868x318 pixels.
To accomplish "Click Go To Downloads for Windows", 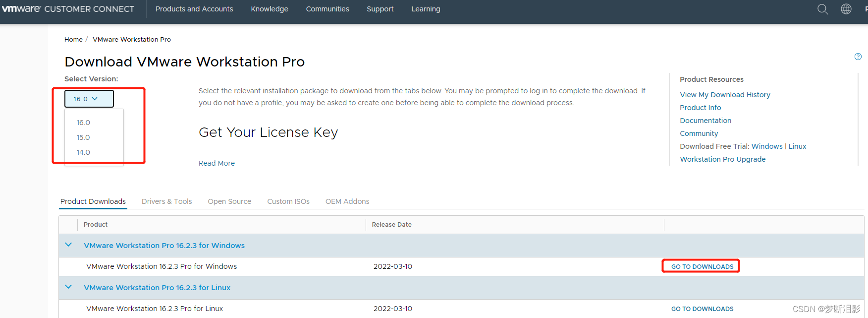I will (x=702, y=266).
